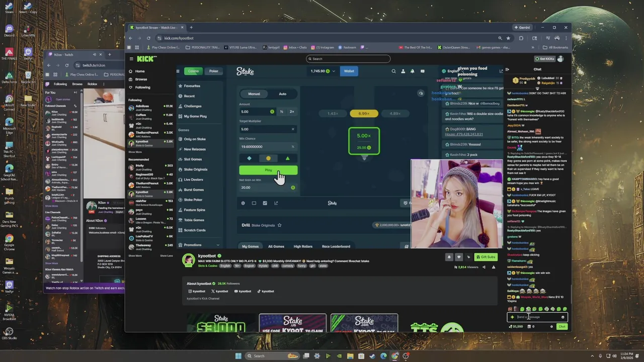644x362 pixels.
Task: Open Race Leaderboard tab
Action: point(336,246)
